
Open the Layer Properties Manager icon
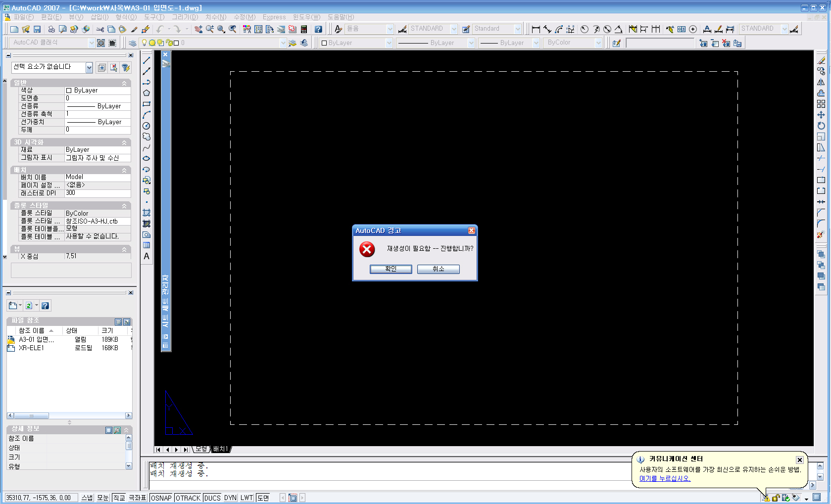click(x=132, y=43)
